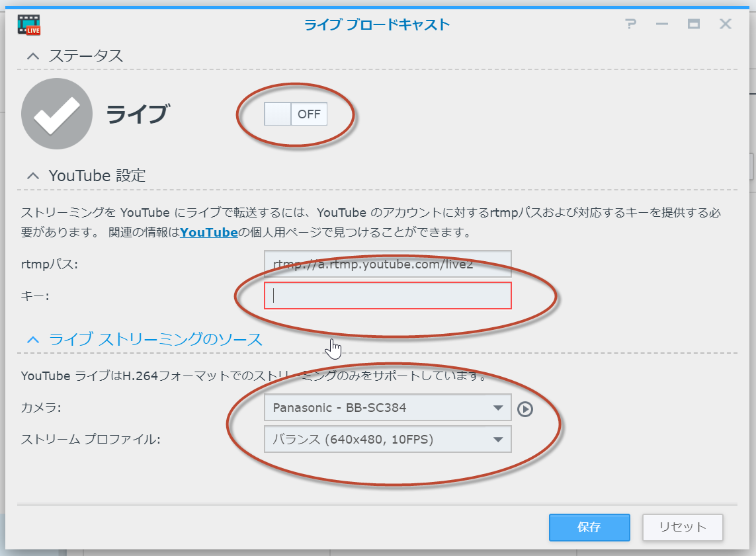Image resolution: width=756 pixels, height=556 pixels.
Task: Open the ストリーム プロファイル dropdown
Action: pyautogui.click(x=388, y=440)
